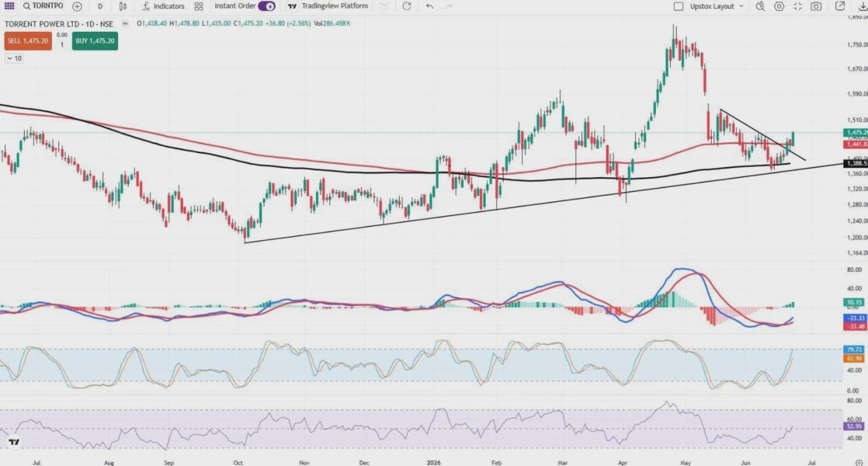This screenshot has height=466, width=868.
Task: Open Tradingview Platform link
Action: 328,6
